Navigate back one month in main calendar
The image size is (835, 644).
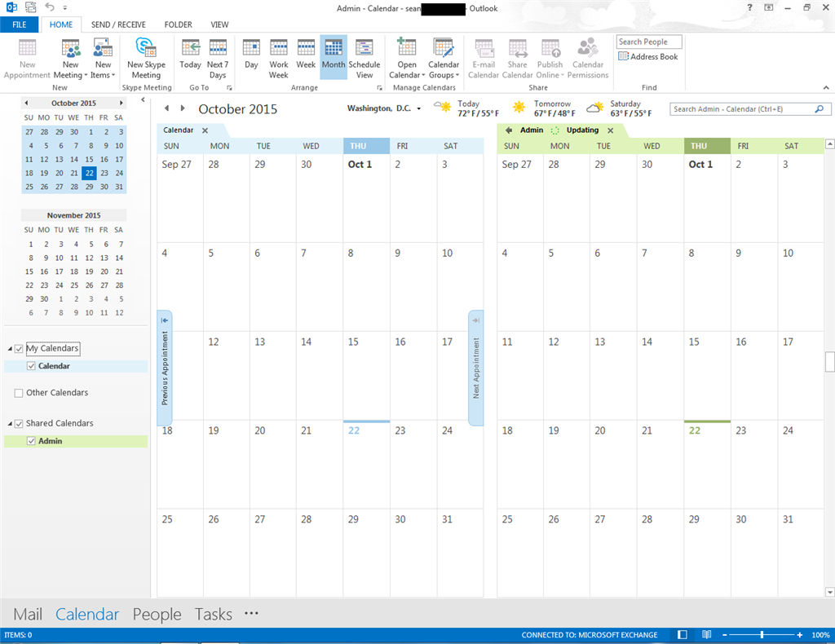(x=166, y=108)
